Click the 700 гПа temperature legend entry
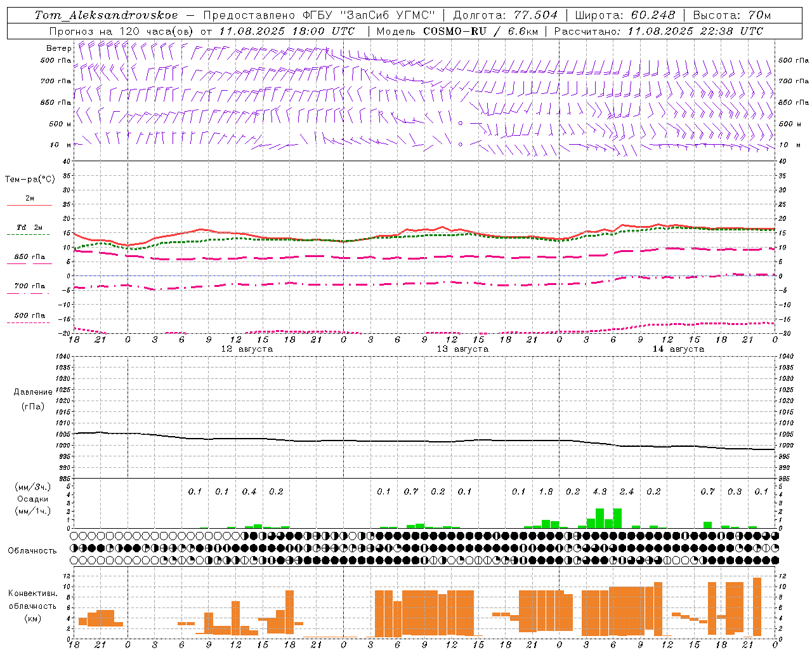The image size is (812, 650). pyautogui.click(x=30, y=286)
